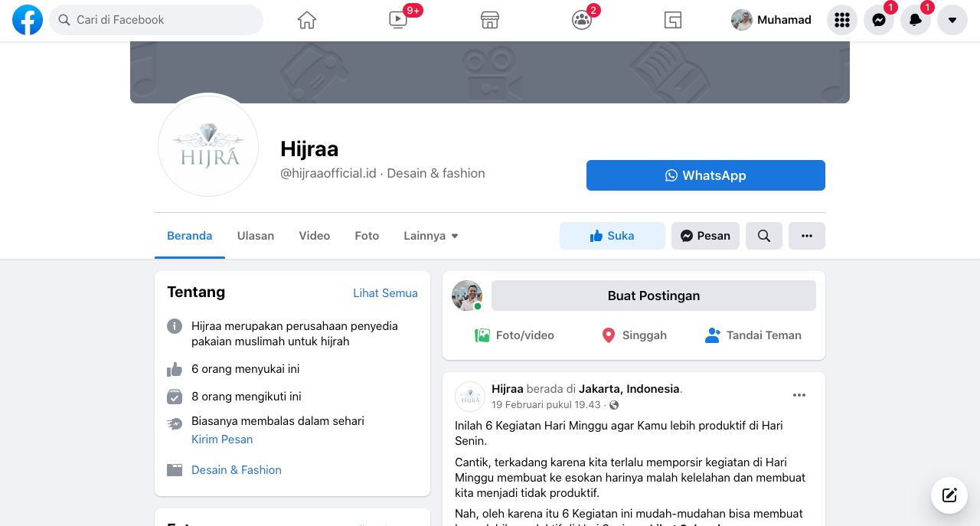
Task: Open the Messenger icon in top bar
Action: point(879,20)
